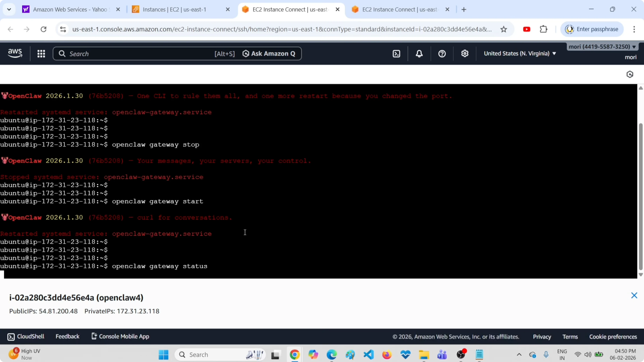Open the AWS console settings gear
Viewport: 644px width, 362px height.
click(465, 54)
